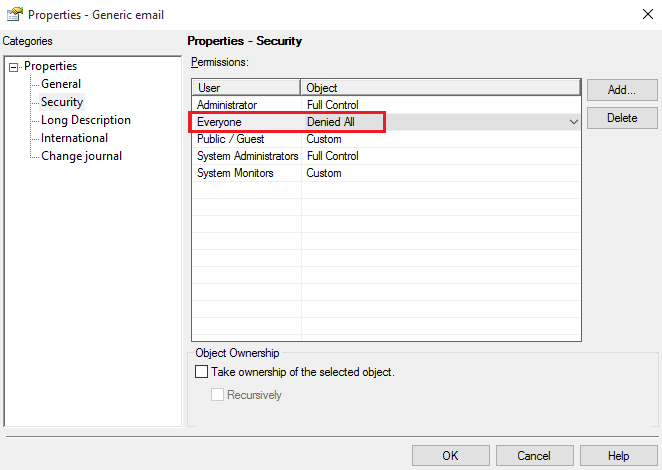The height and width of the screenshot is (470, 662).
Task: Click the Delete button
Action: 621,118
